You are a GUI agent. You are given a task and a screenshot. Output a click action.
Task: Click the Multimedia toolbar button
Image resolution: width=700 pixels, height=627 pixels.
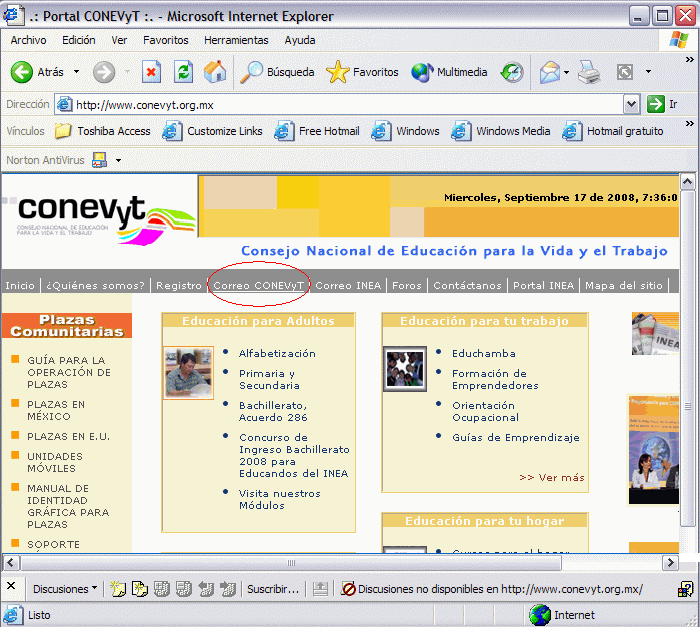(449, 72)
